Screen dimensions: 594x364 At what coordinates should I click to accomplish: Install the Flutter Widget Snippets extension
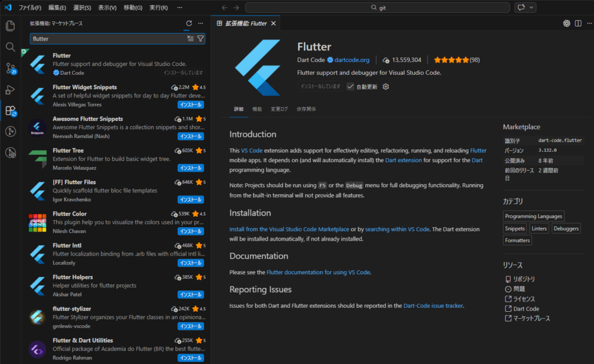click(190, 105)
